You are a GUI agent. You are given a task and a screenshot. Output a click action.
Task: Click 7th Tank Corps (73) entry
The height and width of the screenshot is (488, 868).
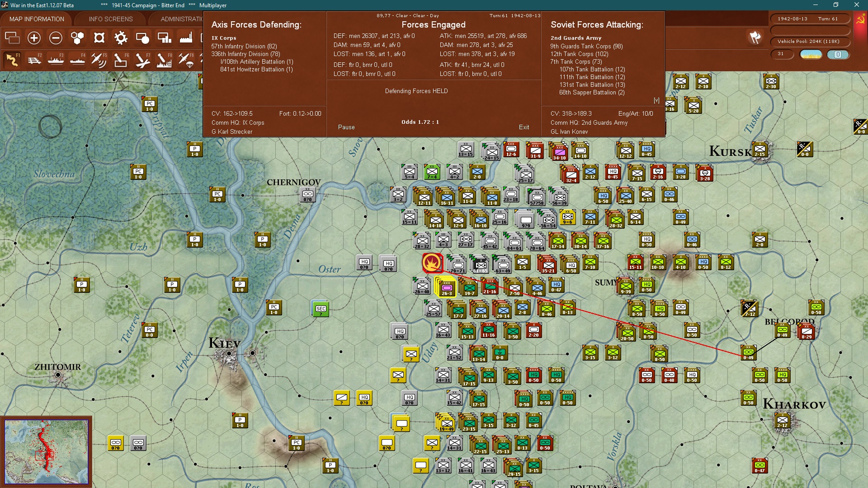[576, 62]
